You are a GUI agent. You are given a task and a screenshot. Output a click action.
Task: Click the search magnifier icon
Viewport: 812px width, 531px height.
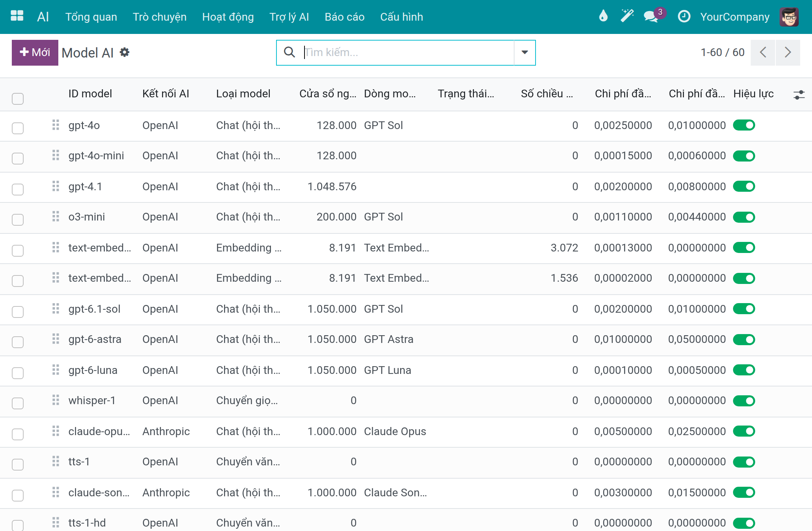click(289, 52)
